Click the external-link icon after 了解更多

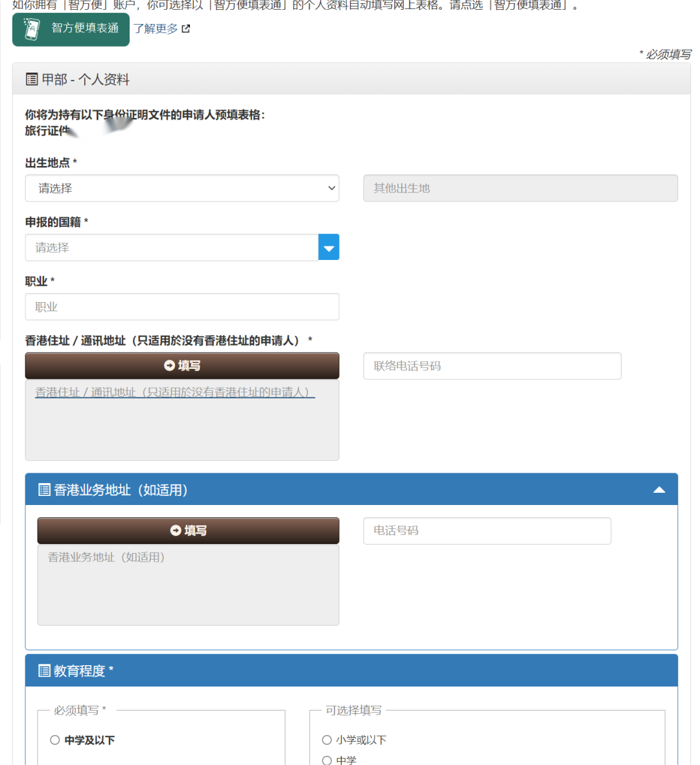(x=186, y=29)
